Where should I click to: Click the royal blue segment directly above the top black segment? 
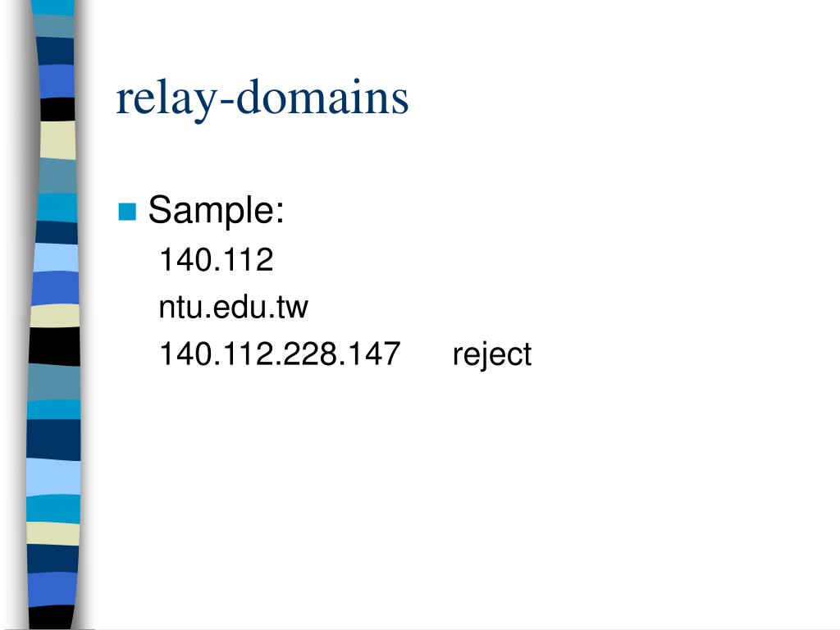coord(57,81)
